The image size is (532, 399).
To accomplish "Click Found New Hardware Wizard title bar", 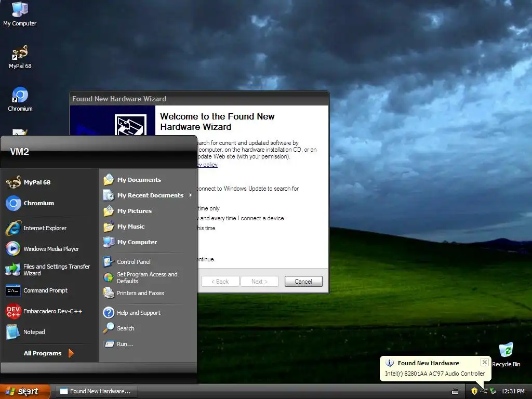I will pyautogui.click(x=199, y=99).
